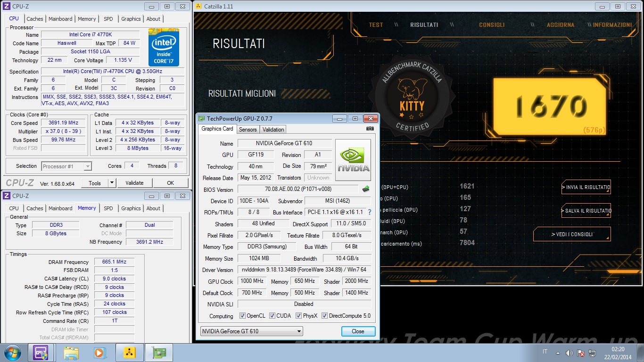644x362 pixels.
Task: Toggle the PhysX checkbox
Action: 298,316
